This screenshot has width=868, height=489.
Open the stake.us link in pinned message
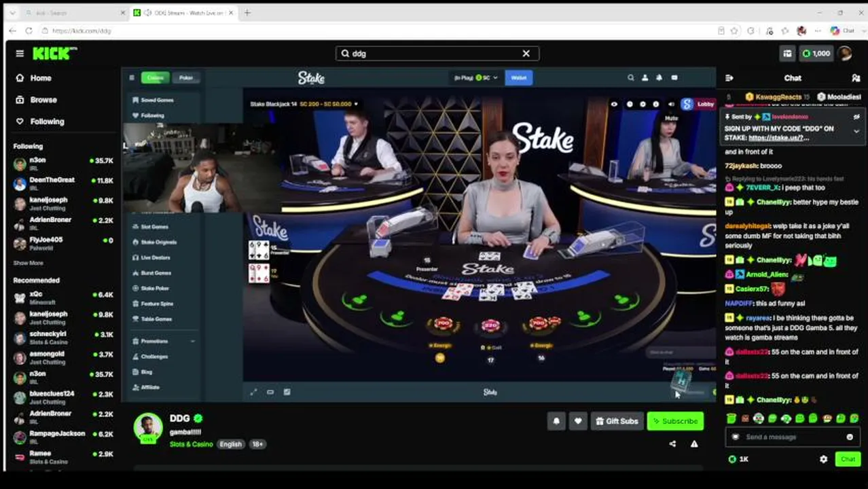[x=779, y=138]
